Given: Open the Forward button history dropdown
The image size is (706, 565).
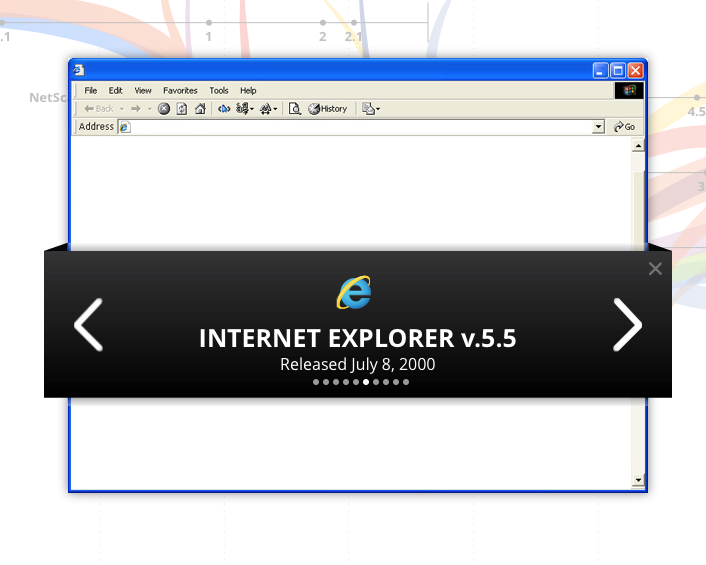Looking at the screenshot, I should click(150, 109).
